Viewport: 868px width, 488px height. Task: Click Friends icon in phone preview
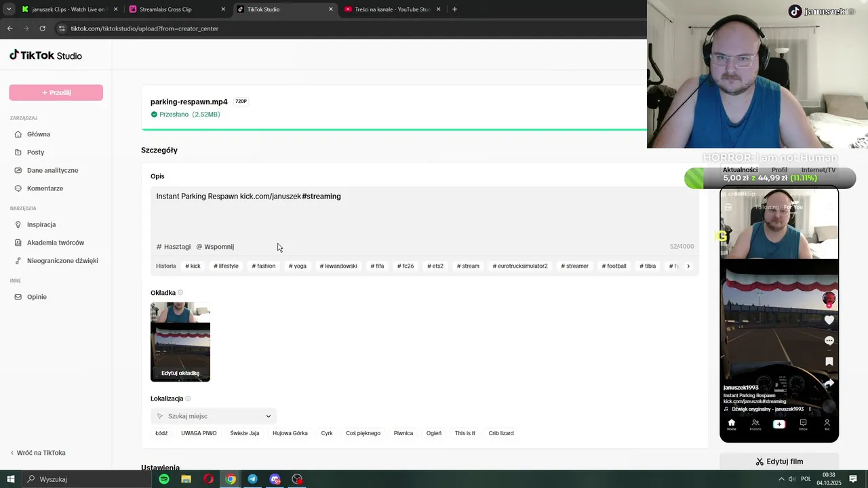[x=755, y=425]
